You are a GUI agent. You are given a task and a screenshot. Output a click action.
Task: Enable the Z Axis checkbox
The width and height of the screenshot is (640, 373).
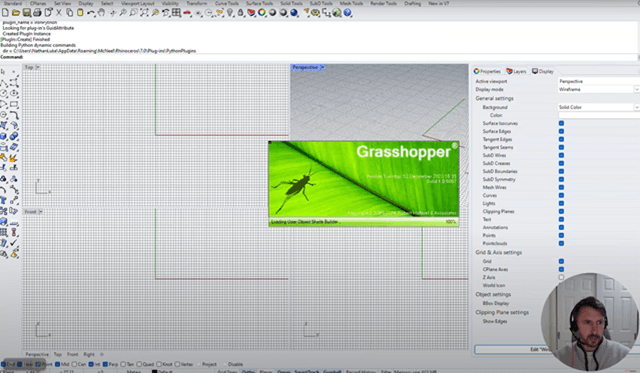tap(561, 277)
